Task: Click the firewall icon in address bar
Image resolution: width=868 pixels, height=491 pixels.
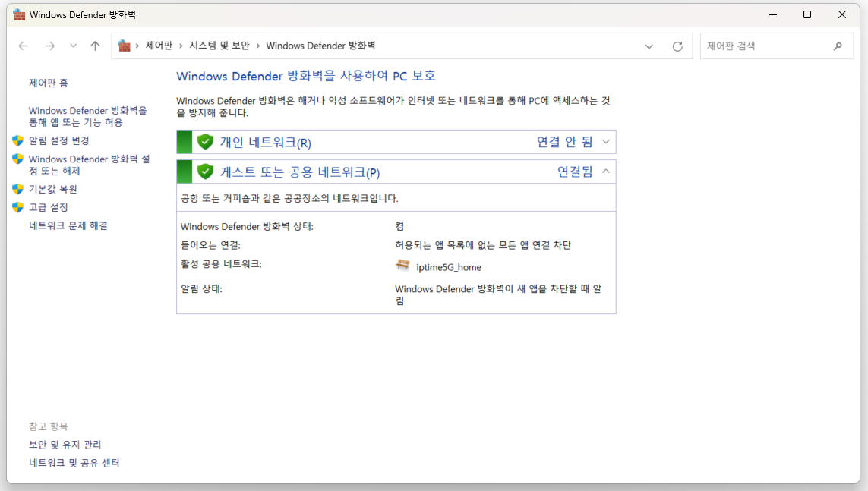Action: (124, 46)
